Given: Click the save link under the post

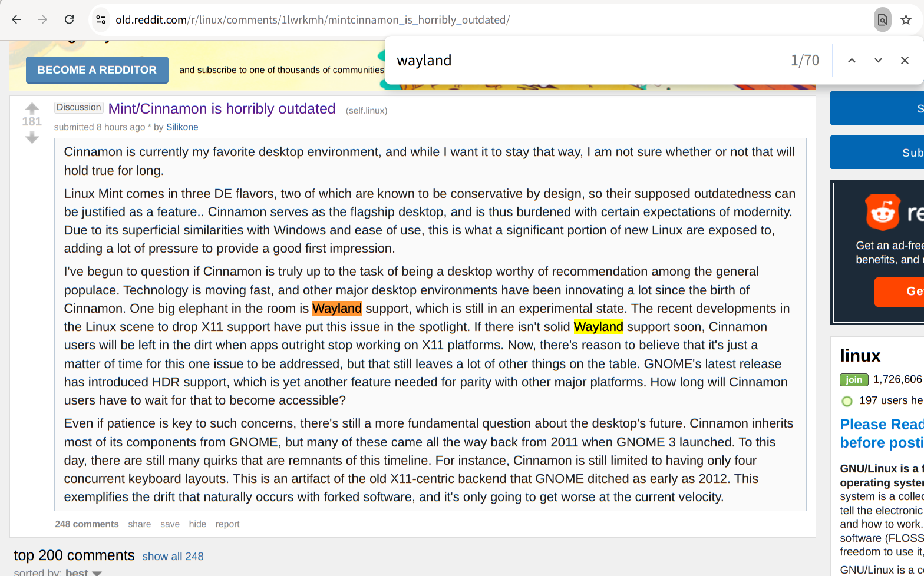Looking at the screenshot, I should (170, 524).
